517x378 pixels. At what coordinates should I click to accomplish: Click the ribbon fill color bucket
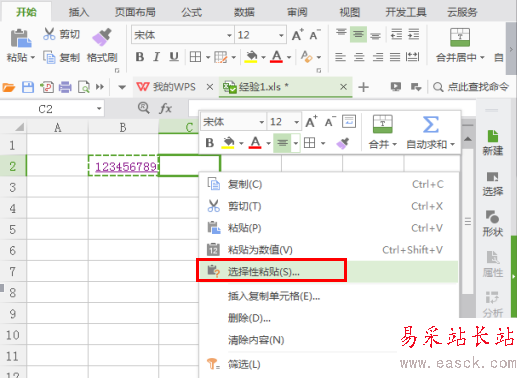(x=251, y=57)
